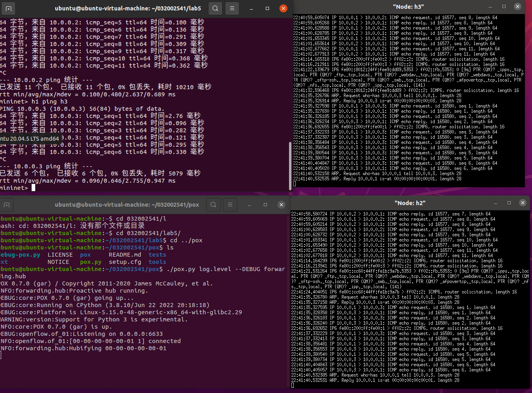Click the lab5 terminal title text
This screenshot has height=393, width=532.
tap(128, 8)
